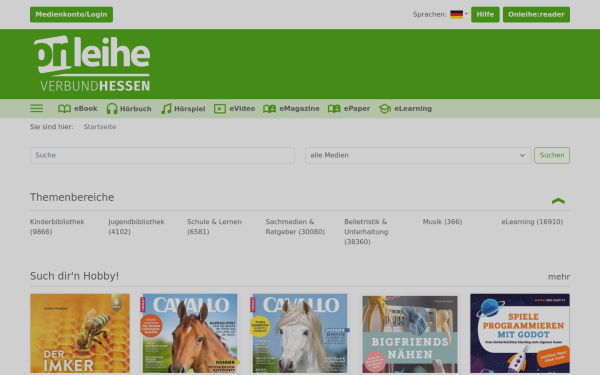Open eLearning (16910) category
Image resolution: width=600 pixels, height=375 pixels.
(x=532, y=222)
